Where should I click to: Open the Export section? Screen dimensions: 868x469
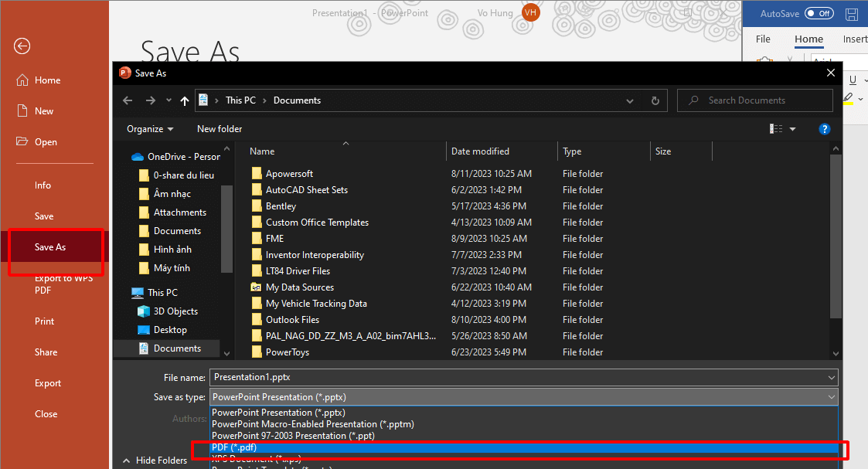click(48, 383)
